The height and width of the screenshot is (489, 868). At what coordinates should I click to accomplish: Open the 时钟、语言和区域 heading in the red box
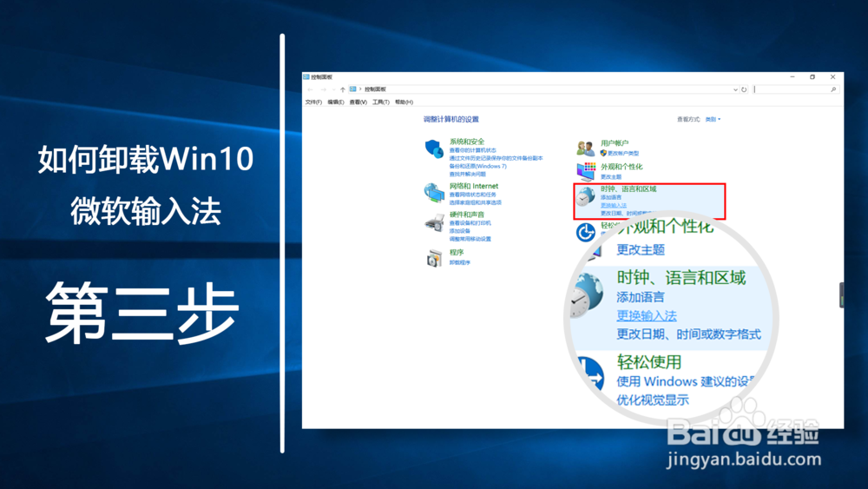(x=628, y=188)
